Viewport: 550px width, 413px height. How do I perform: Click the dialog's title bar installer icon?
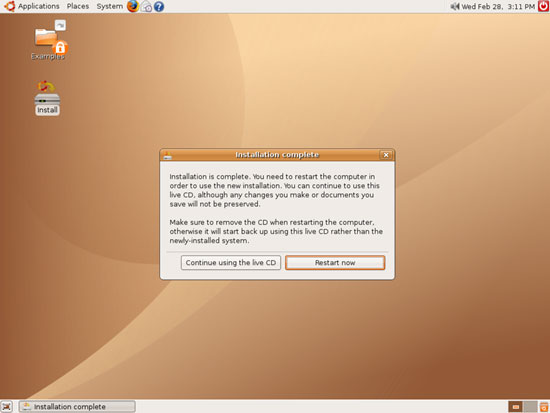pyautogui.click(x=168, y=155)
